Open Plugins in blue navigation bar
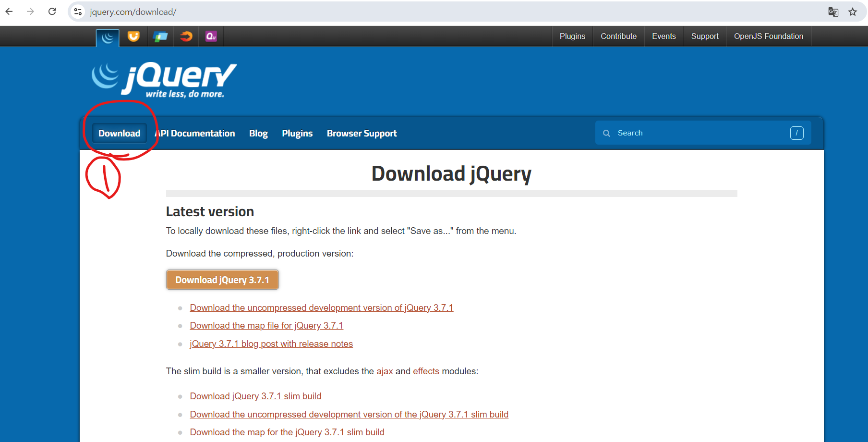This screenshot has height=442, width=868. 297,133
